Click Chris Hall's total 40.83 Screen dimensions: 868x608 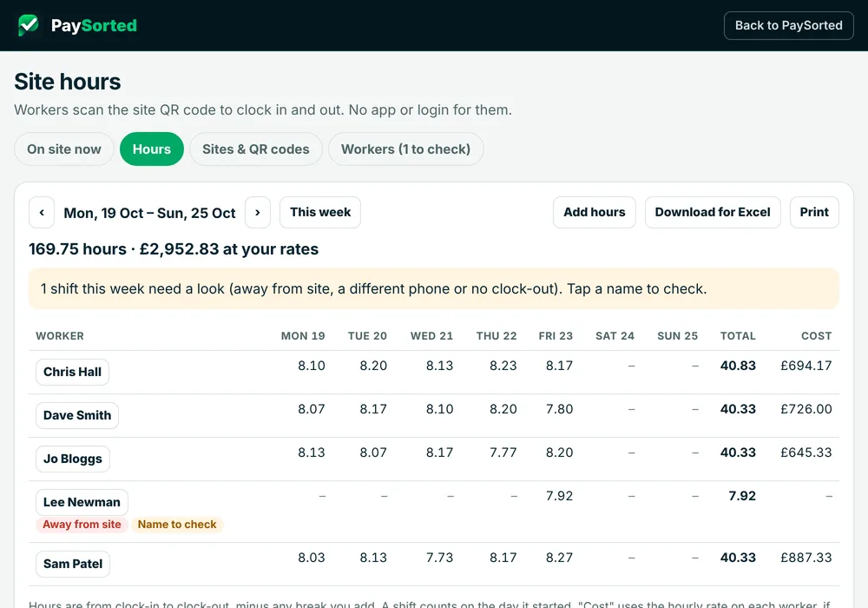click(x=738, y=366)
